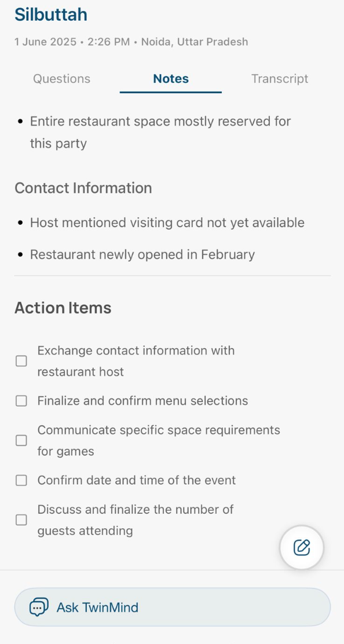Open the Transcript tab
Screen dimensions: 344x644
click(x=280, y=78)
